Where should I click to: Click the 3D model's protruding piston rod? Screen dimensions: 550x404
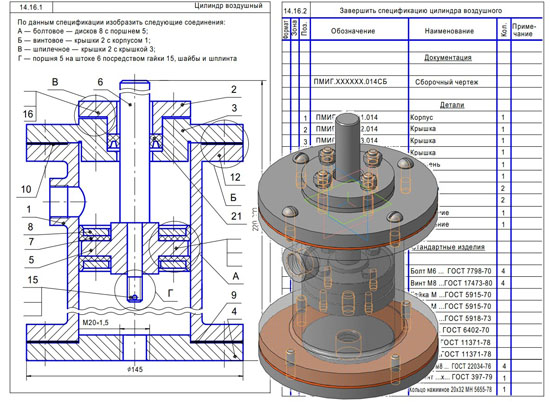click(x=347, y=146)
